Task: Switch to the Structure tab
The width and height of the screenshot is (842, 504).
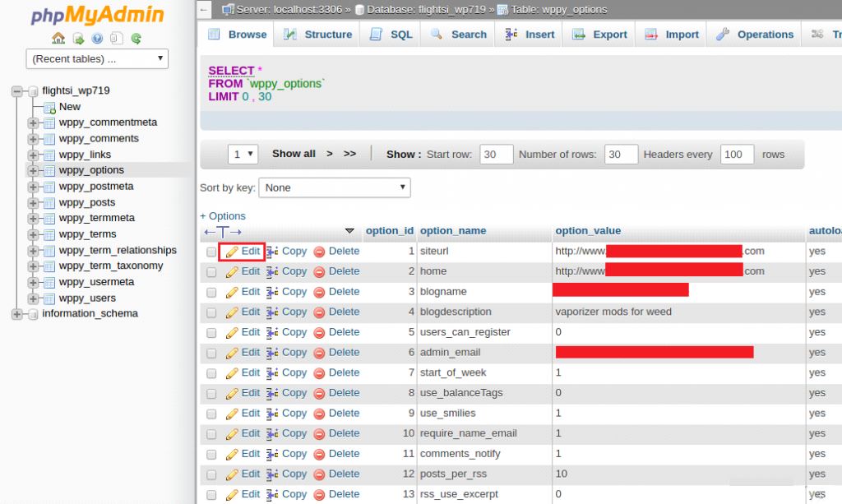Action: pos(317,35)
